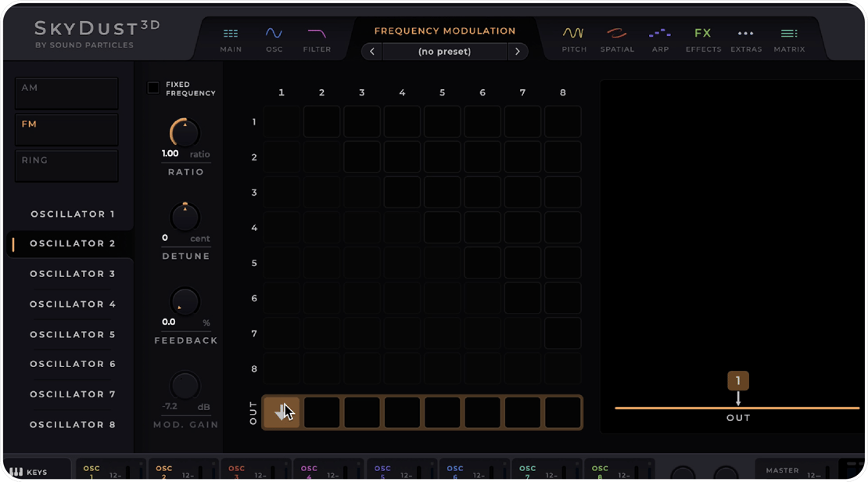Toggle the row 1 column 2 FM matrix cell
The width and height of the screenshot is (868, 482).
321,122
